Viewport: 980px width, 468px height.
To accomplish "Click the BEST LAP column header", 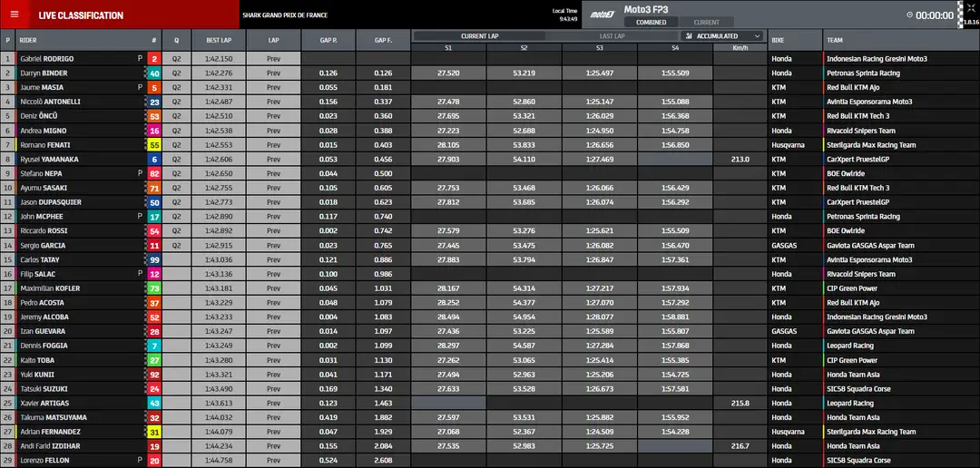I will click(x=219, y=40).
